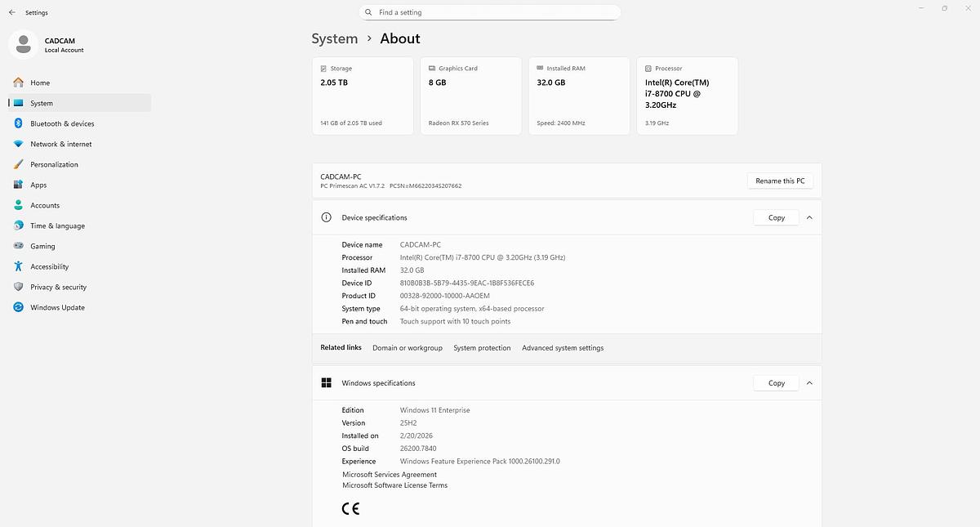Open Network & internet wifi icon
Image resolution: width=980 pixels, height=527 pixels.
point(18,144)
